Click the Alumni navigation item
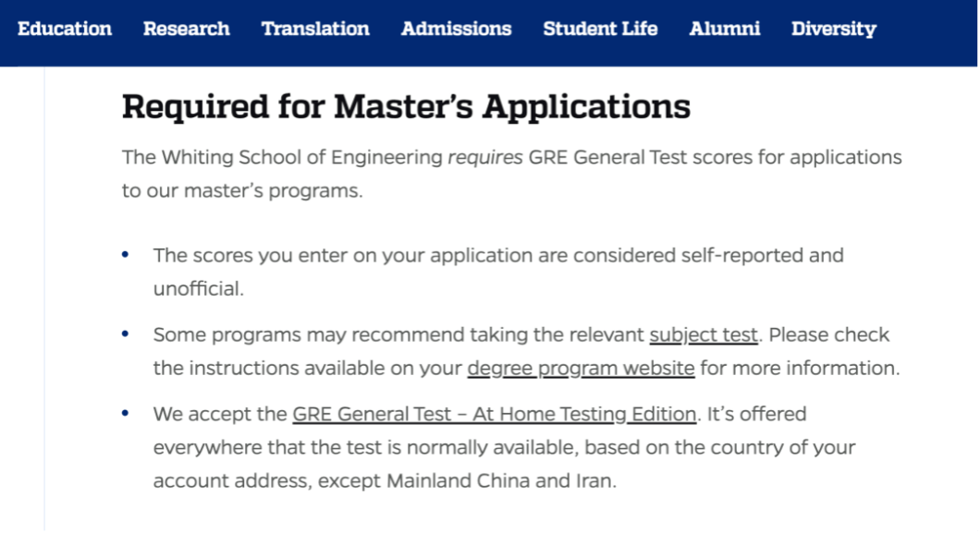Screen dimensions: 980x533 click(725, 29)
